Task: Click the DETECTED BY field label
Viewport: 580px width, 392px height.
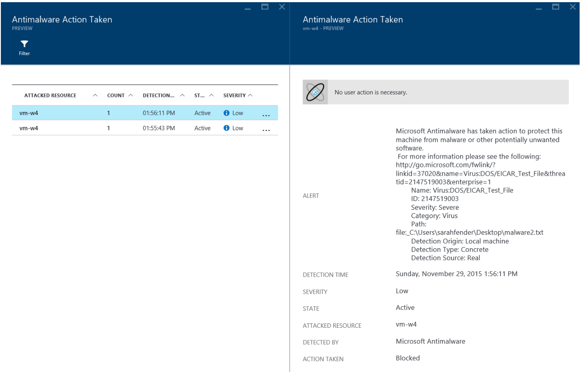Action: coord(321,343)
